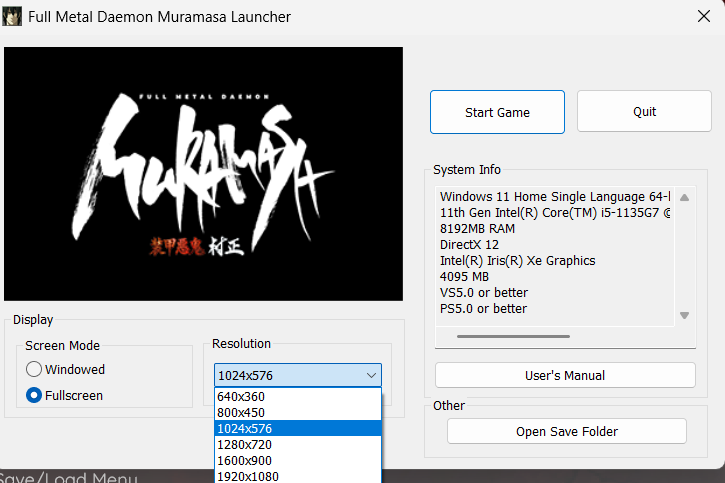Screen dimensions: 725x483
Task: Click the Muramasa logo banner image
Action: (203, 174)
